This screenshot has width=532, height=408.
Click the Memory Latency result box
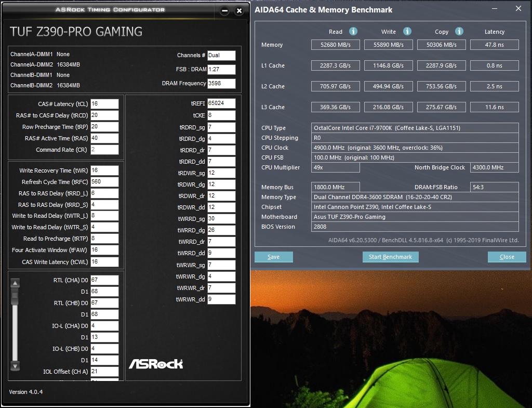point(494,45)
